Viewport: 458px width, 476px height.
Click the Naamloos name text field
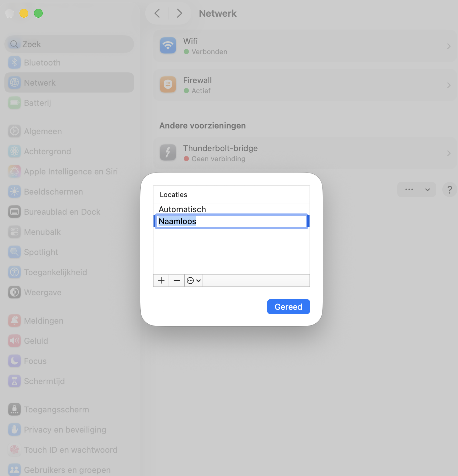click(232, 221)
